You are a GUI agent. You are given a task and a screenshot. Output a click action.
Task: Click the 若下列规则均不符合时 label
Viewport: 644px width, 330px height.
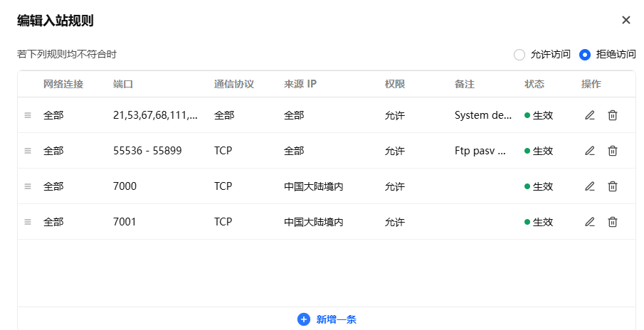(67, 54)
